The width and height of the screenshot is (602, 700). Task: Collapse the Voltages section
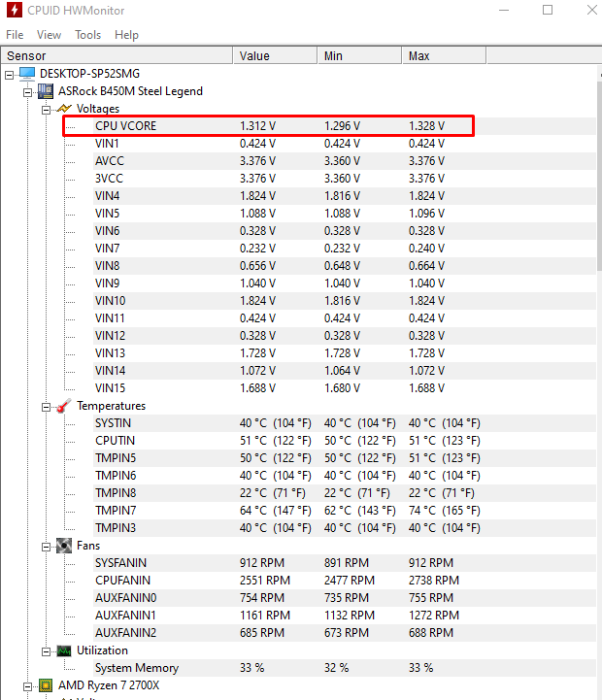point(46,111)
